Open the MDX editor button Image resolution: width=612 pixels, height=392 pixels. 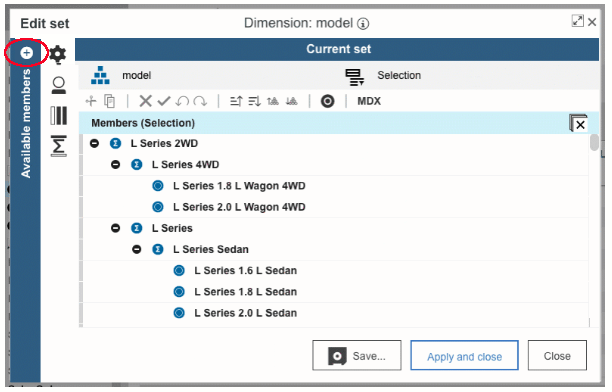tap(369, 102)
